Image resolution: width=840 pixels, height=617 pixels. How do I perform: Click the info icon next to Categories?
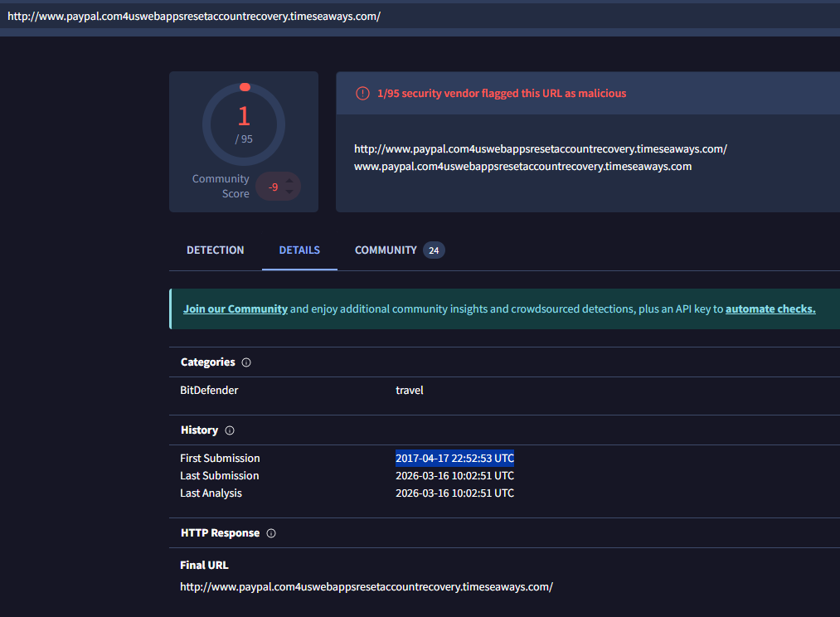(x=246, y=362)
